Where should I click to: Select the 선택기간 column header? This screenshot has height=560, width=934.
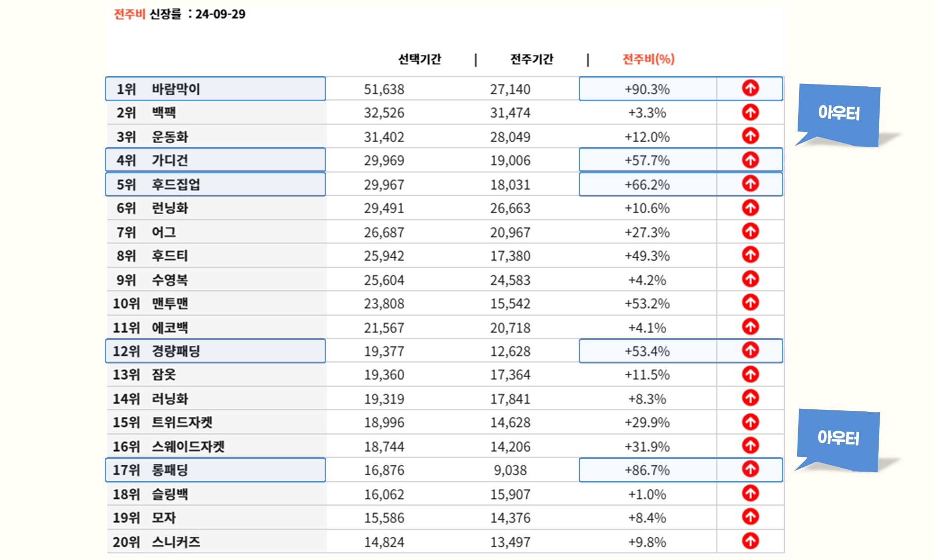420,59
